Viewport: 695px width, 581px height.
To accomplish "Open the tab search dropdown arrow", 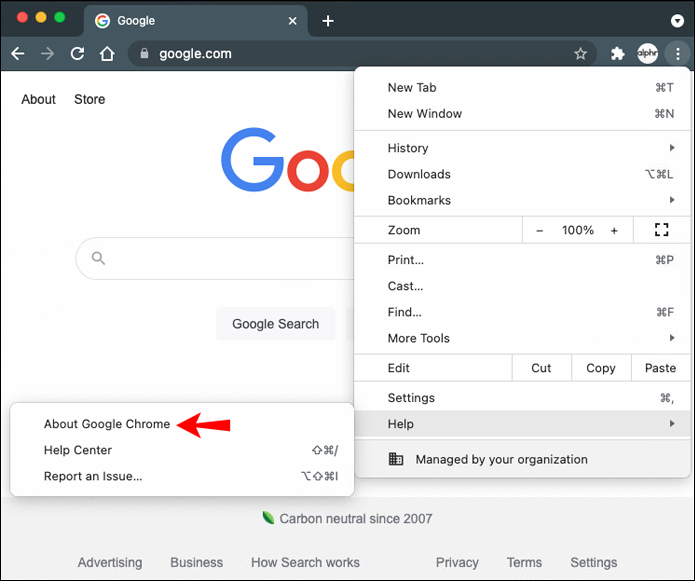I will (x=677, y=20).
